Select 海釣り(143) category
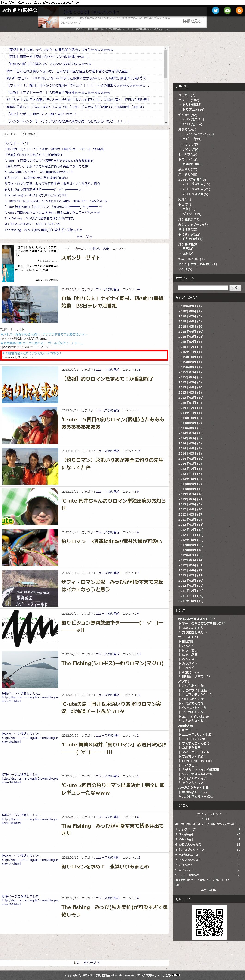The image size is (245, 980). [x=187, y=129]
